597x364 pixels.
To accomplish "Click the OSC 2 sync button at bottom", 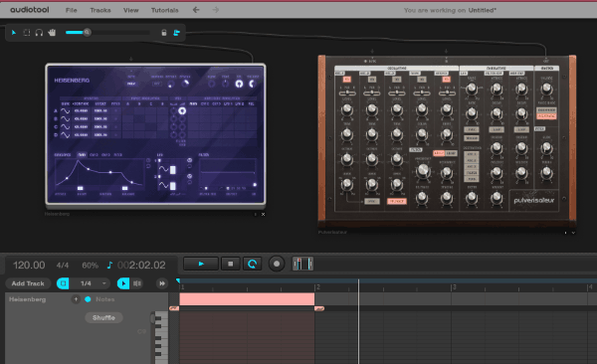I will pos(371,201).
